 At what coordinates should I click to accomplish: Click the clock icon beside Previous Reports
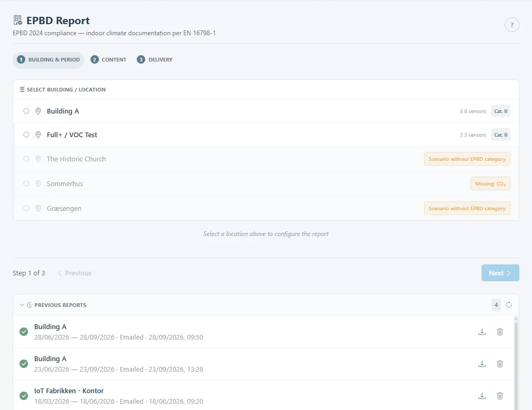click(29, 305)
